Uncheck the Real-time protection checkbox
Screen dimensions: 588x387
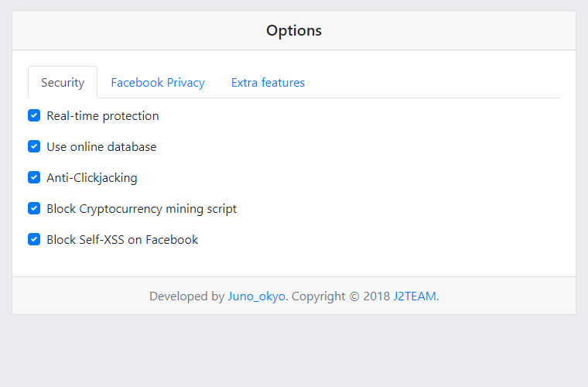click(x=34, y=115)
